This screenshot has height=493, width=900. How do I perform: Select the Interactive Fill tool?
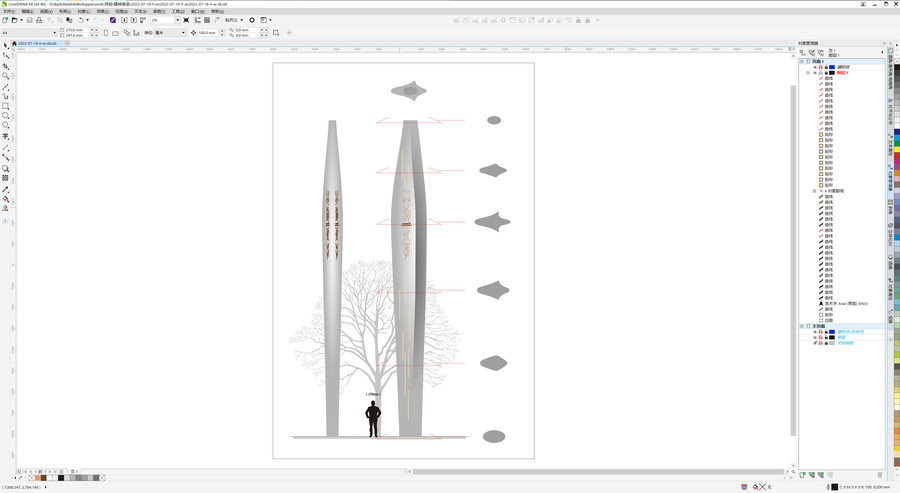(5, 199)
